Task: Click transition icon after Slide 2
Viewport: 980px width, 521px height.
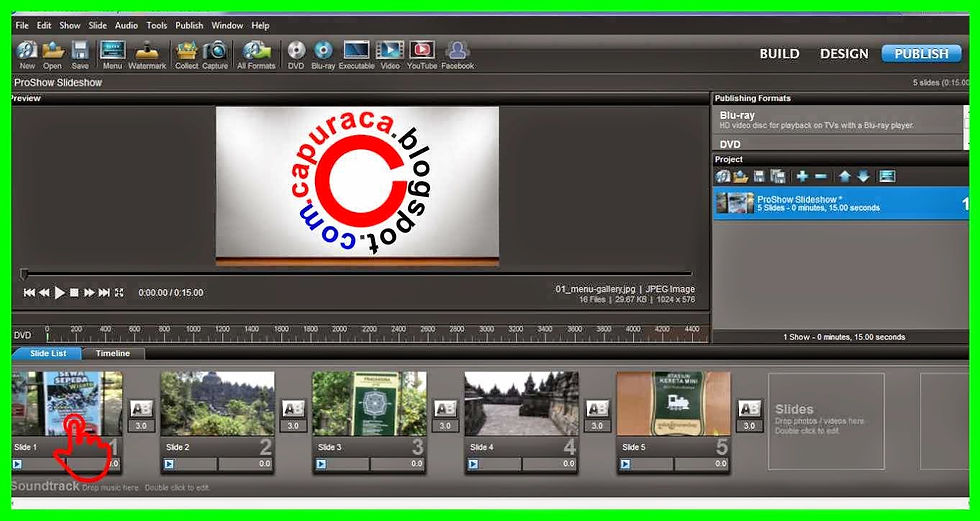Action: click(x=293, y=409)
